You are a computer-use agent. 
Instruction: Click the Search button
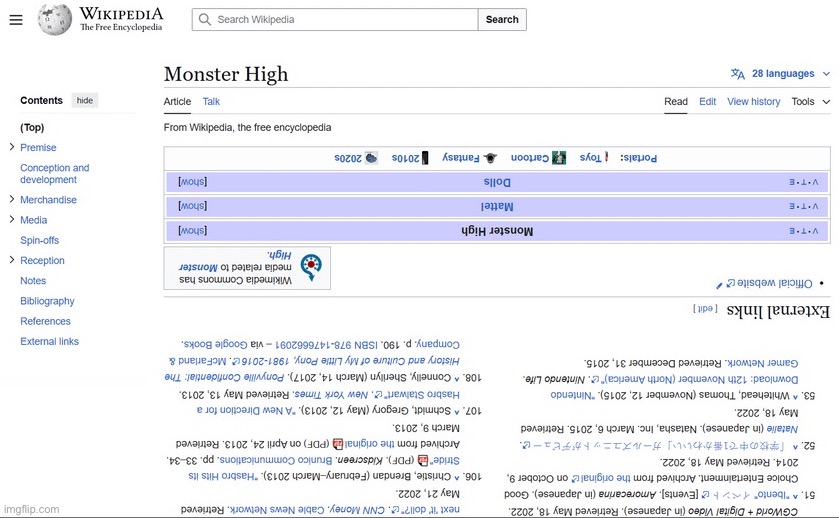[502, 19]
